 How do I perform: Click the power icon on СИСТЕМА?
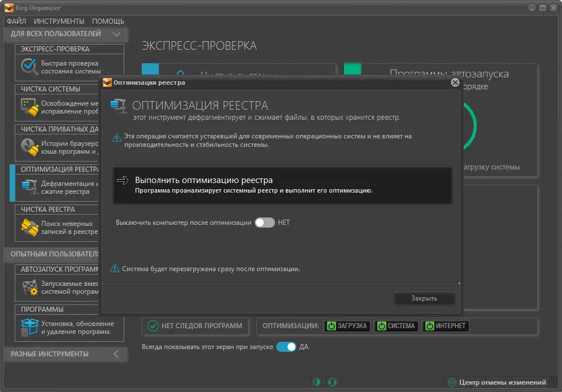[x=382, y=326]
